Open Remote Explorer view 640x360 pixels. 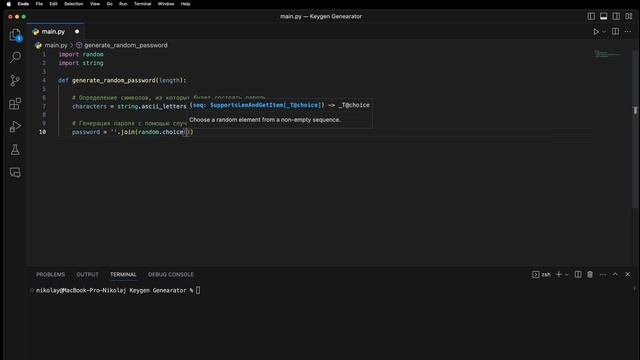pyautogui.click(x=15, y=173)
